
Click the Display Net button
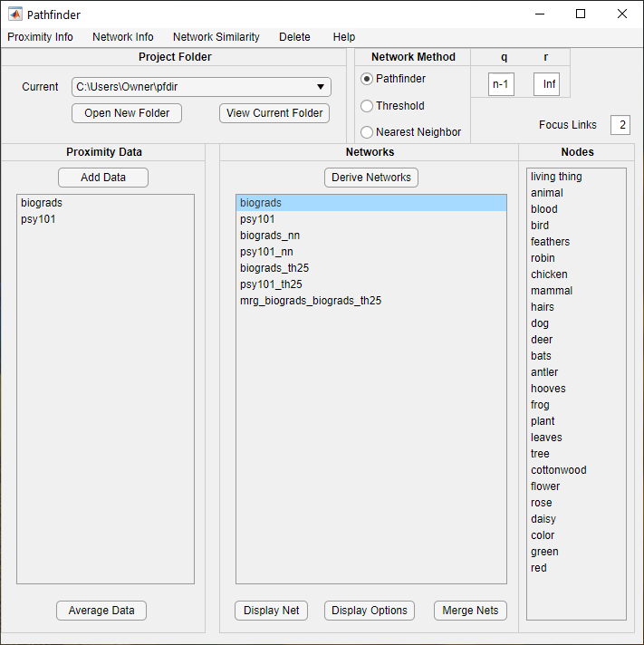click(x=272, y=611)
